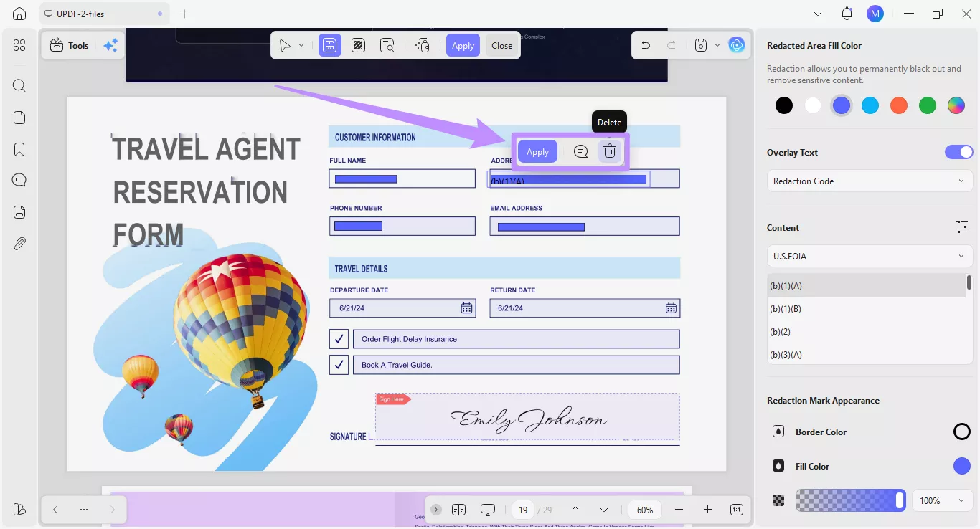Open the 60% zoom level dropdown
Image resolution: width=980 pixels, height=529 pixels.
tap(645, 510)
